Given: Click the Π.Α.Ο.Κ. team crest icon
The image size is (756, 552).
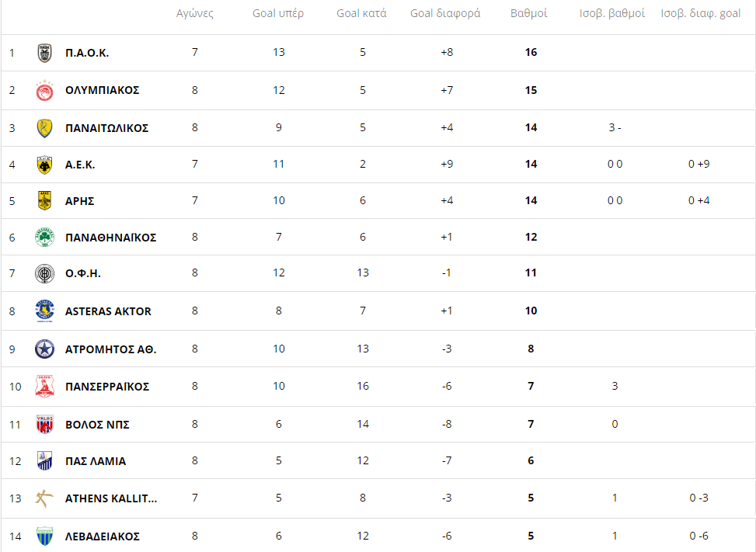Looking at the screenshot, I should pos(44,53).
